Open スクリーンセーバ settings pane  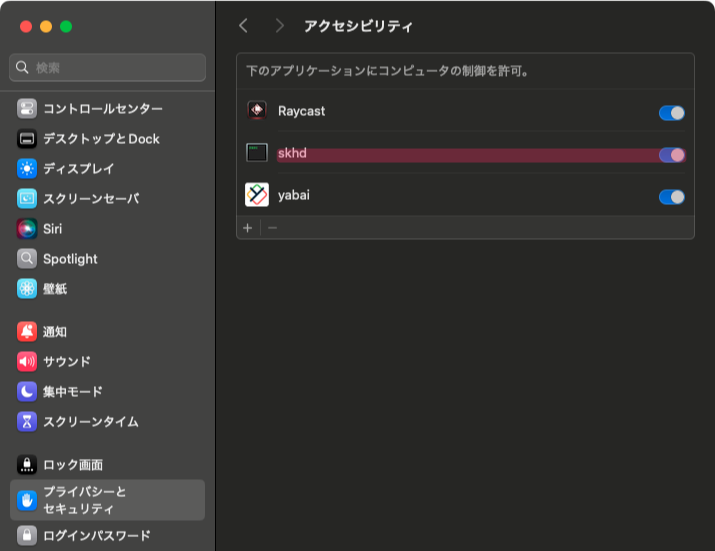pos(107,198)
